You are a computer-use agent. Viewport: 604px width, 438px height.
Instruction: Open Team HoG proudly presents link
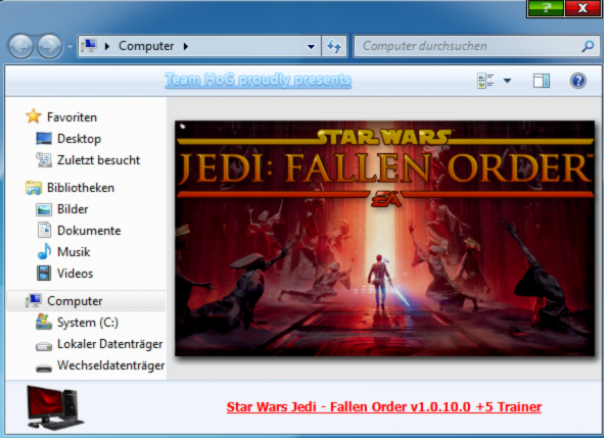click(258, 80)
